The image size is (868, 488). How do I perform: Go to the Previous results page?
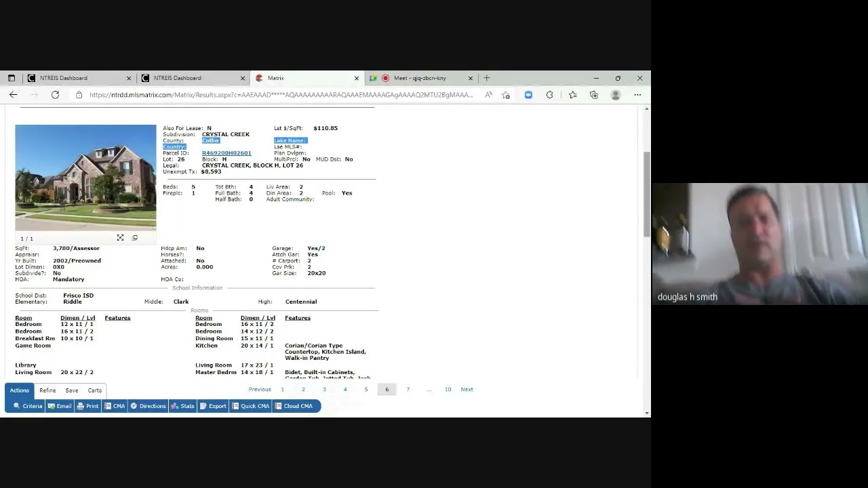click(260, 390)
